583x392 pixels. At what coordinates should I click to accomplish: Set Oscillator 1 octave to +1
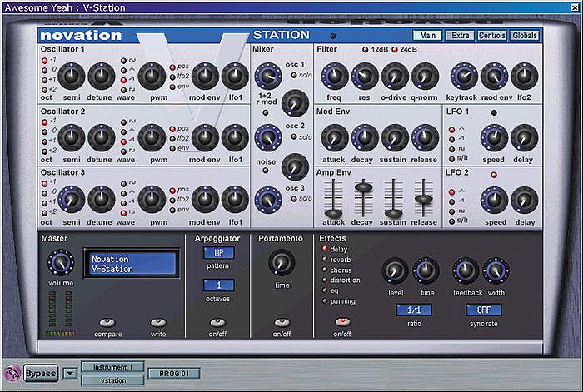click(x=45, y=80)
